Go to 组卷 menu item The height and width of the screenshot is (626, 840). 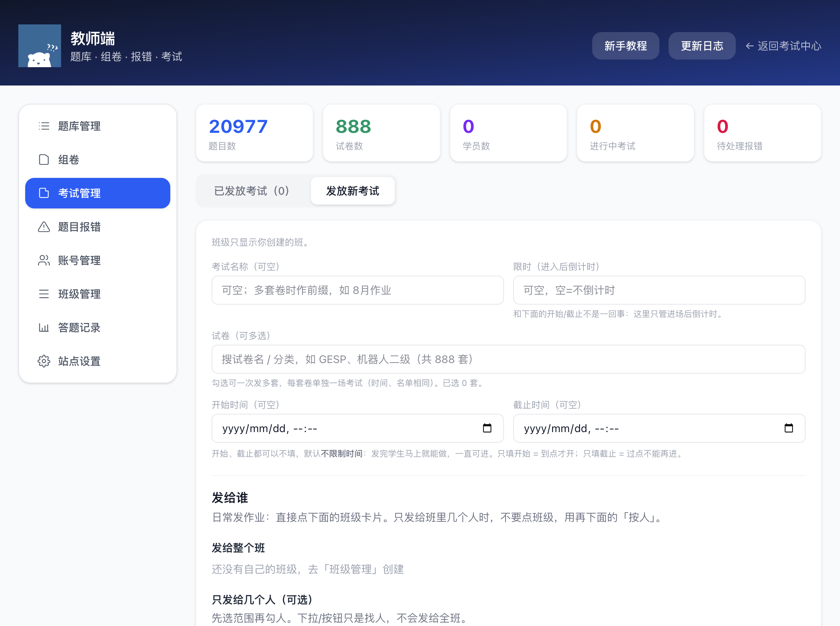click(98, 160)
